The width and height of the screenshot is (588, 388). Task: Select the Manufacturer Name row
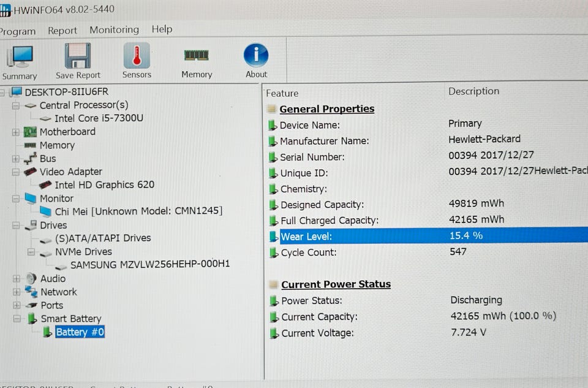coord(428,140)
